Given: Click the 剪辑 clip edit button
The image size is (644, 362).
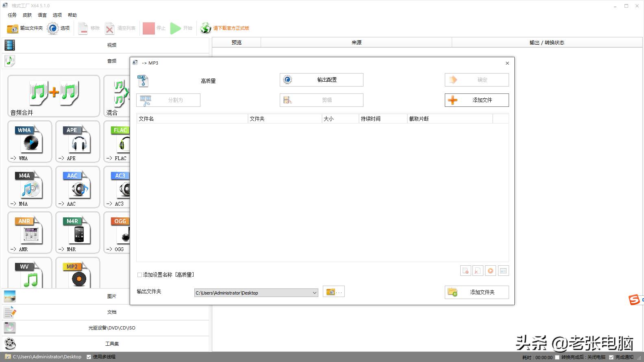Looking at the screenshot, I should pos(321,100).
